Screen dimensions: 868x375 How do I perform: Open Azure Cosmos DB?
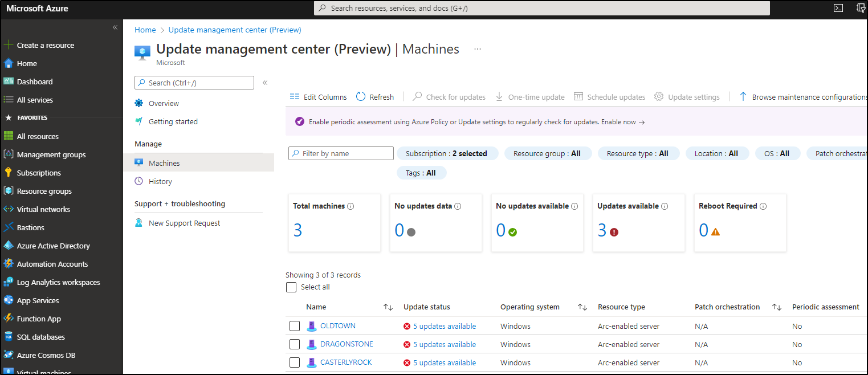(46, 355)
